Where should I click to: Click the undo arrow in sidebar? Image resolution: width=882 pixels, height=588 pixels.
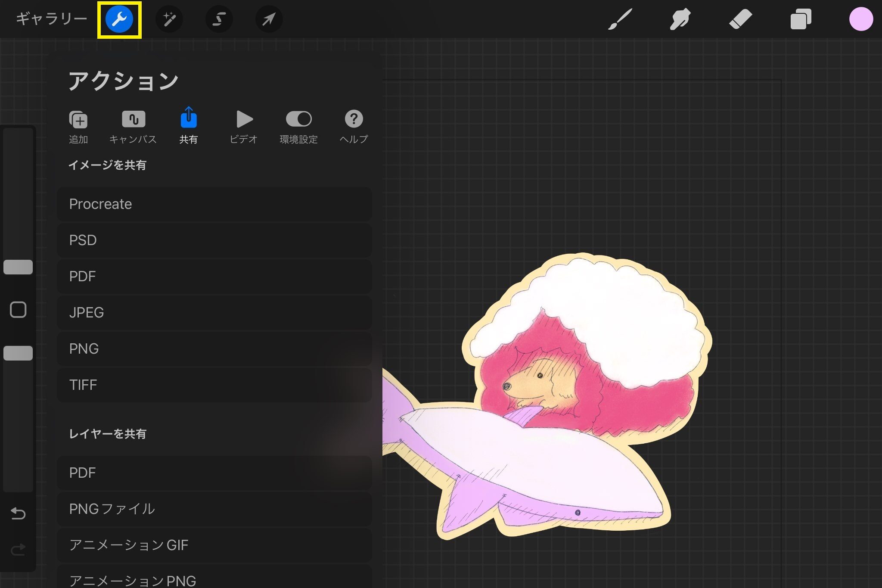(18, 513)
